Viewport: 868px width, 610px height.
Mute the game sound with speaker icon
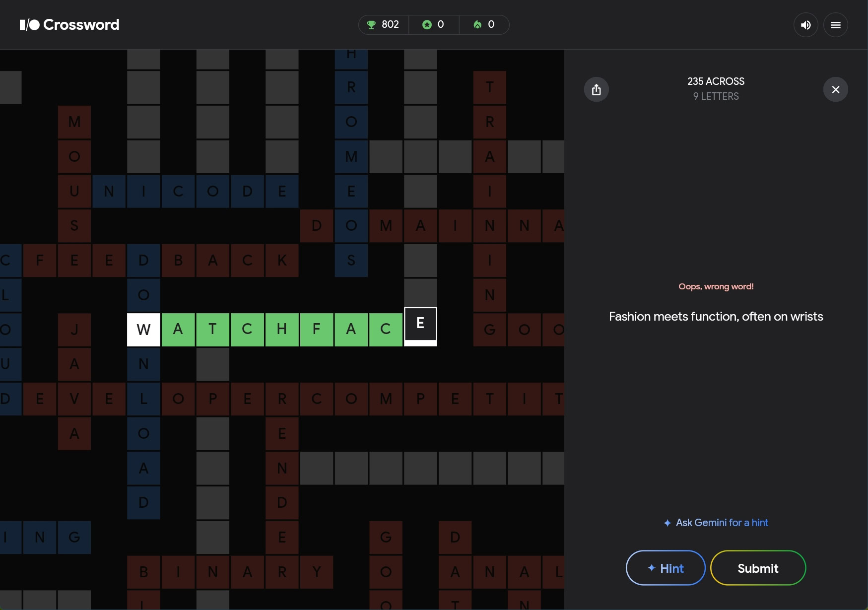805,25
